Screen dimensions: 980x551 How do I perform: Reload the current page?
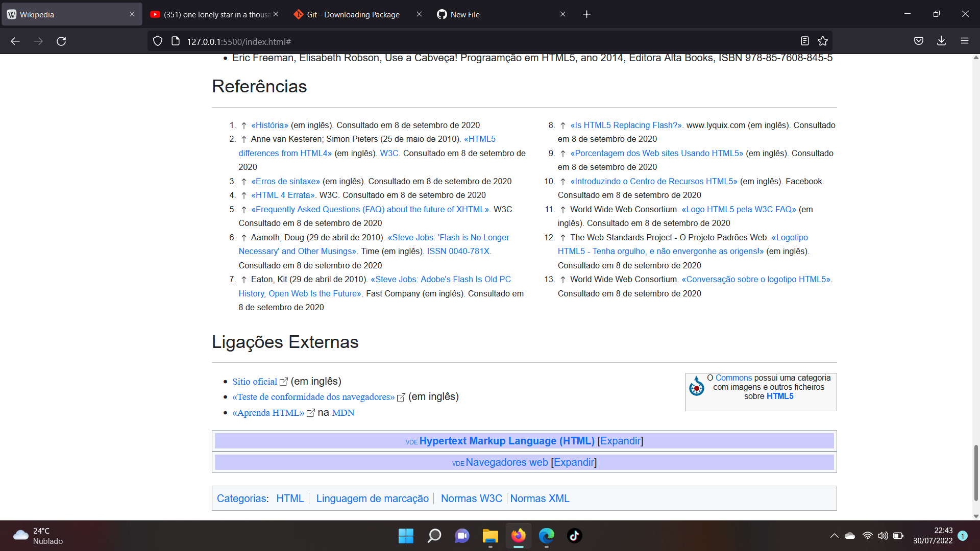coord(61,41)
